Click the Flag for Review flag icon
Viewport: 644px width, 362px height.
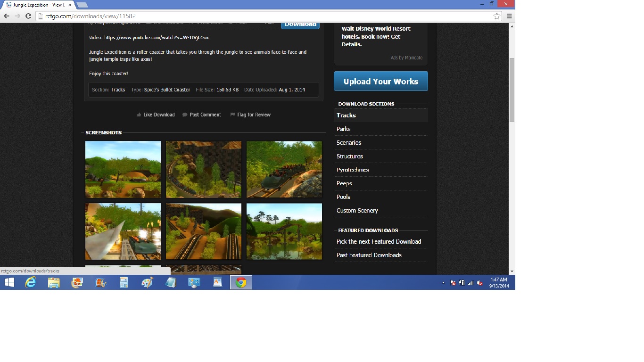click(x=232, y=115)
